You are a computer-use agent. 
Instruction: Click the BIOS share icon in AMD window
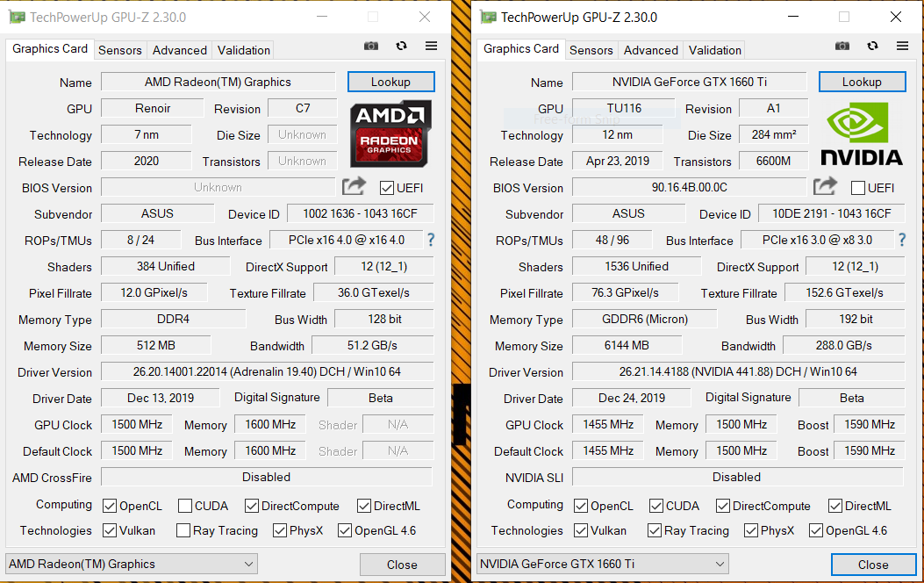[355, 186]
